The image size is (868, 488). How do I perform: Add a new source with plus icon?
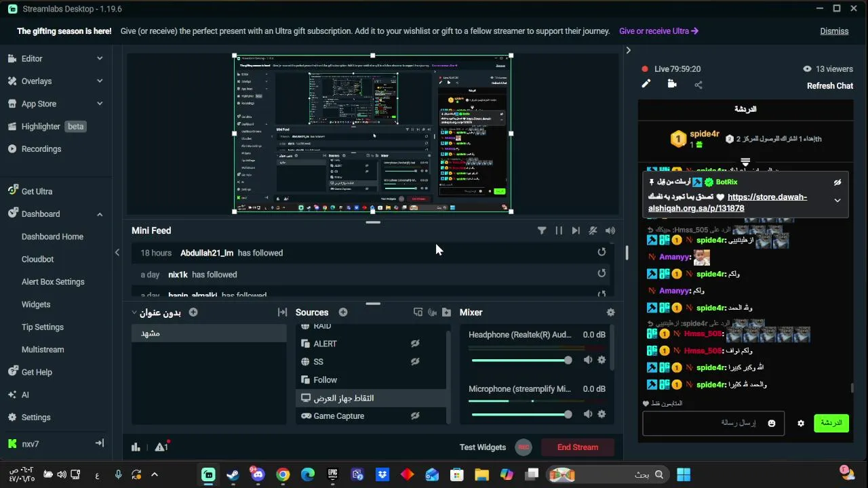(x=343, y=312)
